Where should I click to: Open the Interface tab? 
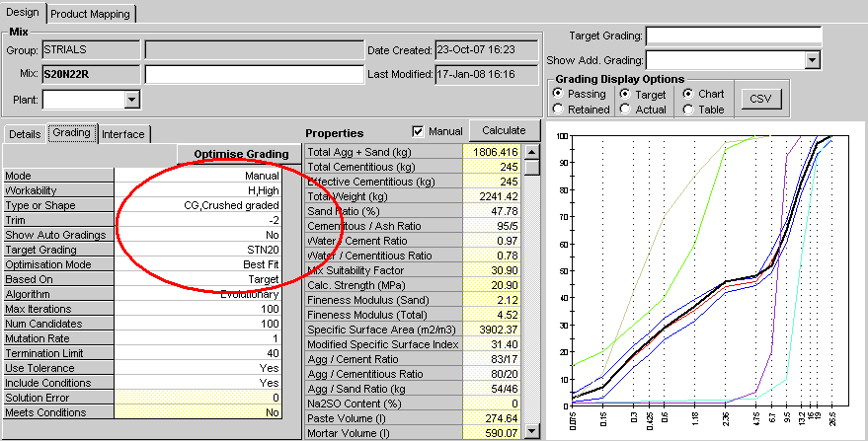click(123, 134)
